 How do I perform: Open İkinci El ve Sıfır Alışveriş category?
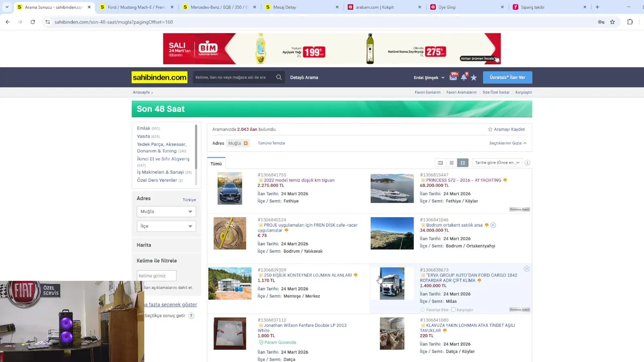tap(163, 159)
